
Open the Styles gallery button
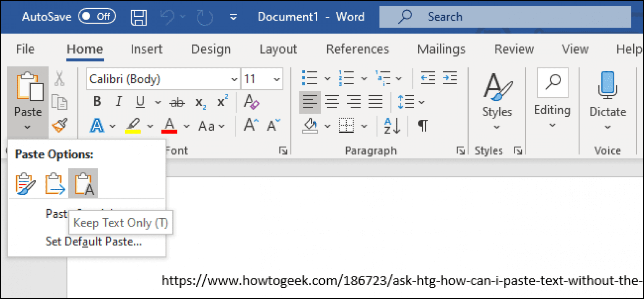(497, 101)
